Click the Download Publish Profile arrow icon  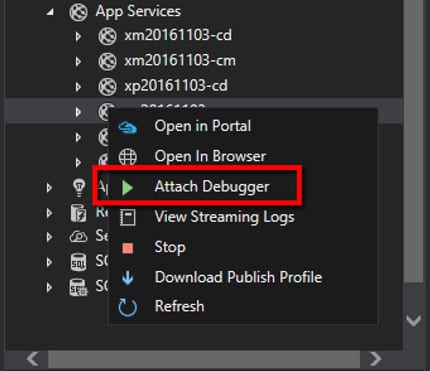(x=128, y=278)
